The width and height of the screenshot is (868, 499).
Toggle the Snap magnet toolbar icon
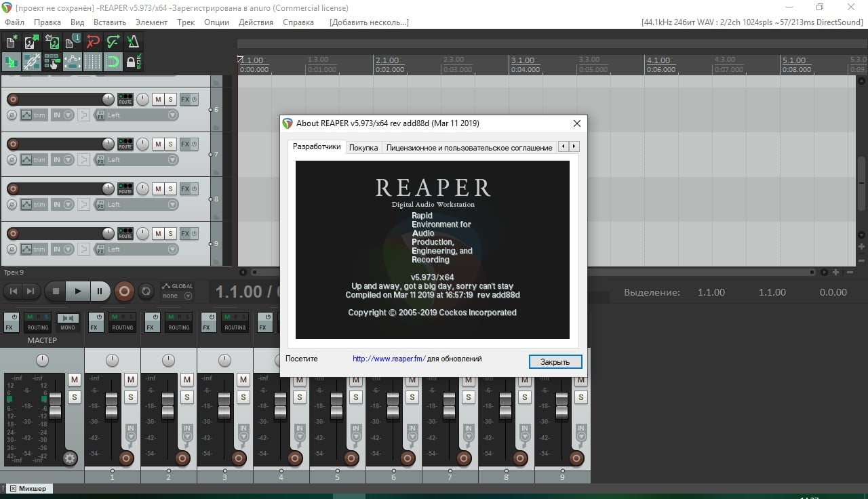tap(113, 62)
